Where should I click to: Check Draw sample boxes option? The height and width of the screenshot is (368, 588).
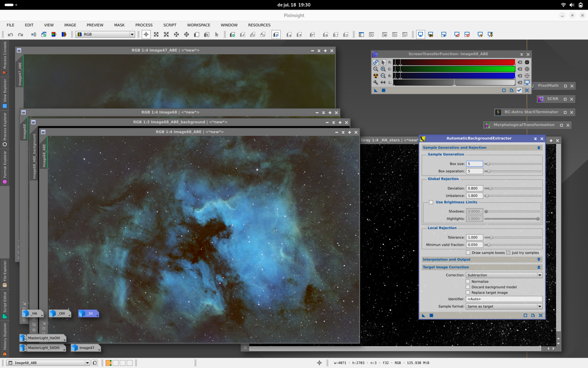point(468,253)
